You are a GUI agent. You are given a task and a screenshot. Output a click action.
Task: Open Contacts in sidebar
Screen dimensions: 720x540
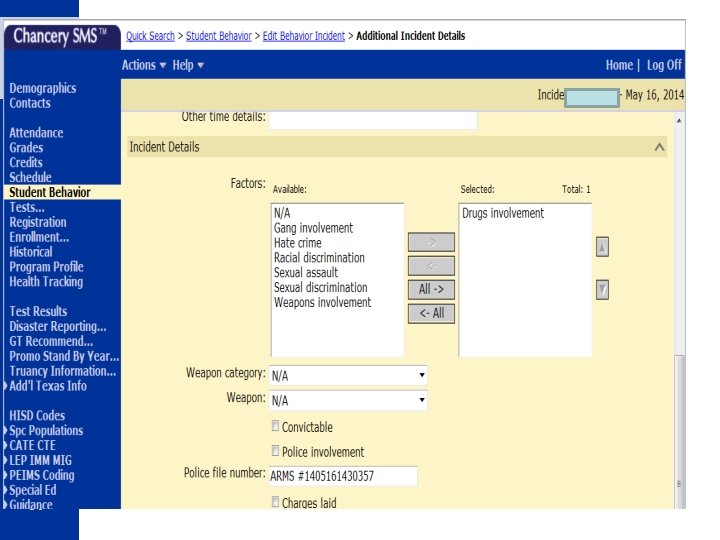(30, 103)
